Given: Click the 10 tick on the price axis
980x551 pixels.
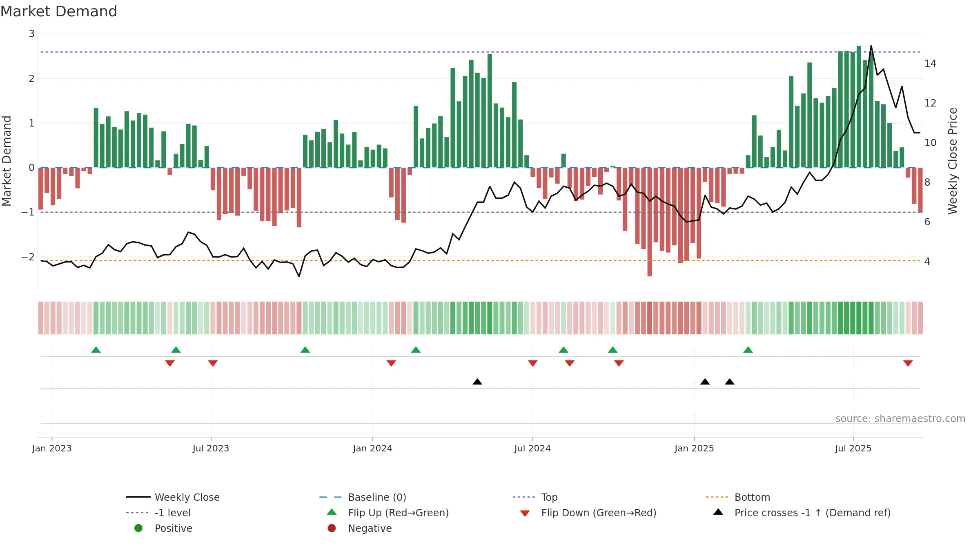Looking at the screenshot, I should pos(931,142).
